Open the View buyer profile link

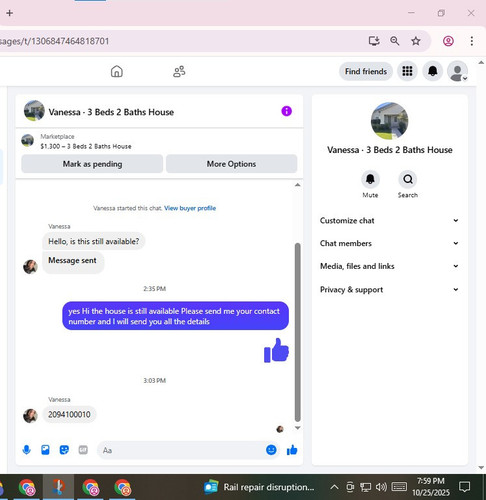(190, 208)
